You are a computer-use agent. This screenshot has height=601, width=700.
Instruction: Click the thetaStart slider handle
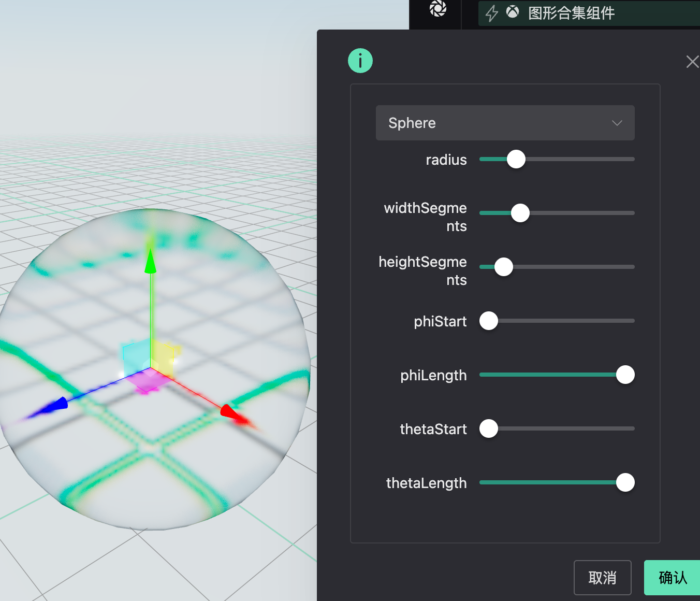pyautogui.click(x=489, y=428)
